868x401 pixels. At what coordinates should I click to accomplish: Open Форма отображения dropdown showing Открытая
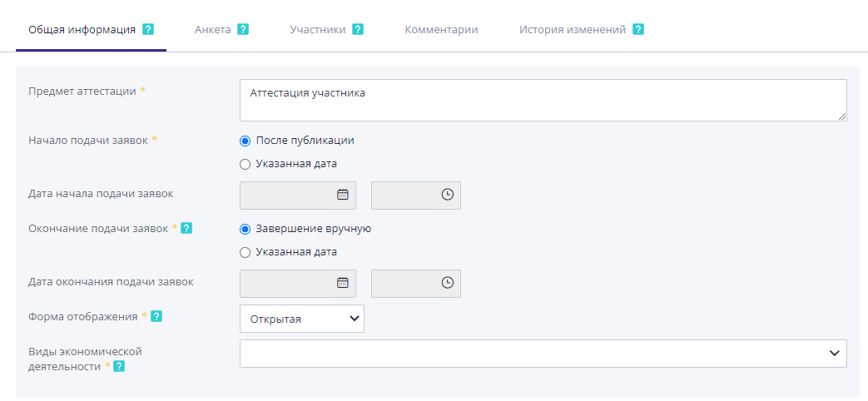coord(301,319)
